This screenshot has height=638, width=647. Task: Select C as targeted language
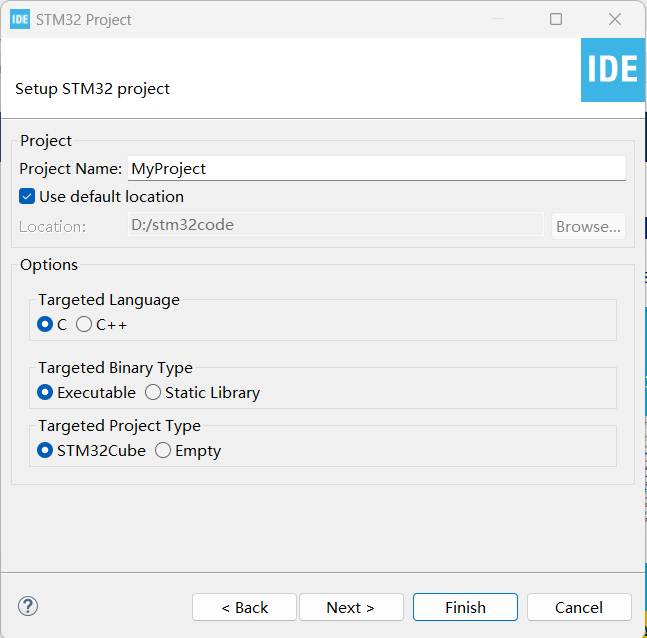(45, 324)
